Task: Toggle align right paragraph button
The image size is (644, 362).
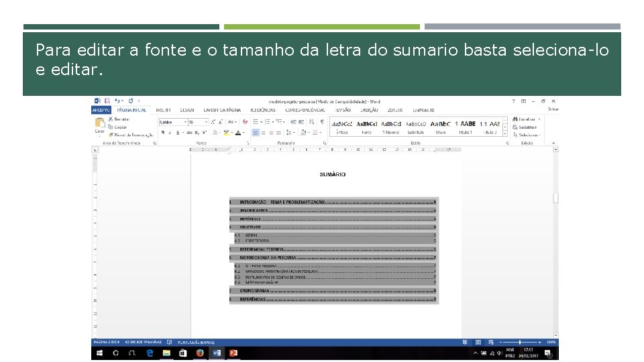Action: [271, 133]
